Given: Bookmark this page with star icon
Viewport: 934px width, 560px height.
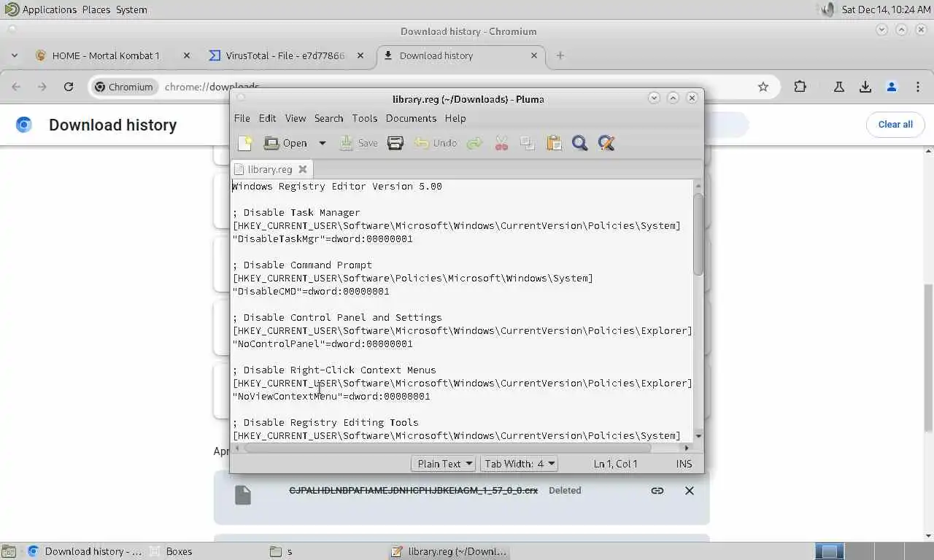Looking at the screenshot, I should click(763, 87).
